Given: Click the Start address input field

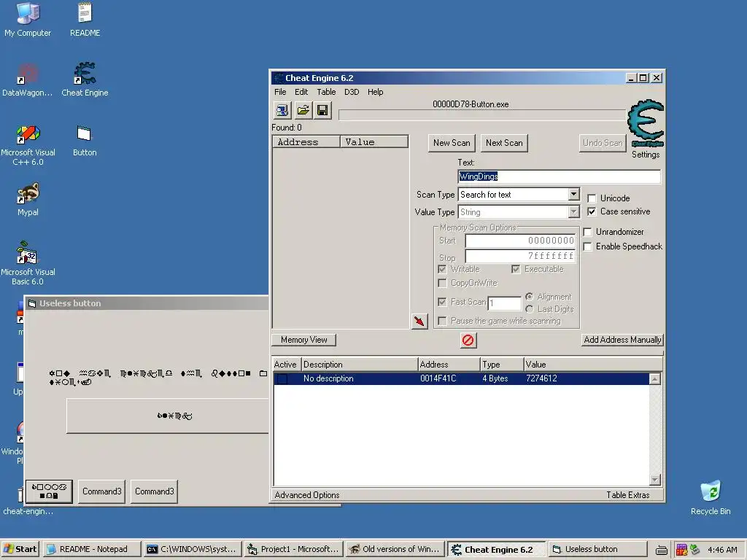Looking at the screenshot, I should point(520,241).
